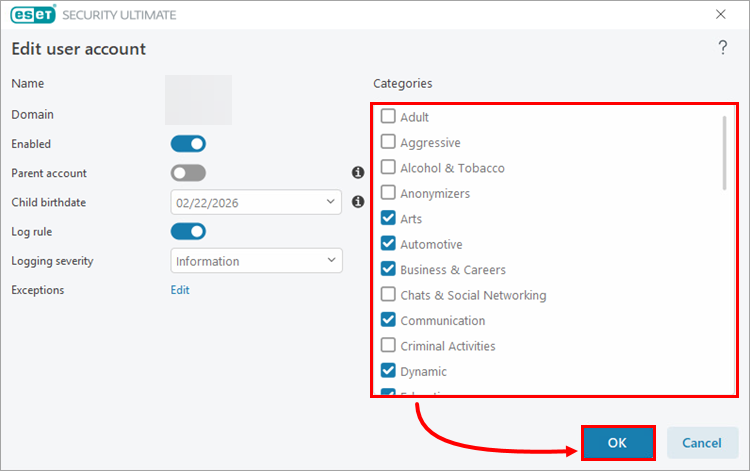Click the Cancel button
750x471 pixels.
coord(702,443)
